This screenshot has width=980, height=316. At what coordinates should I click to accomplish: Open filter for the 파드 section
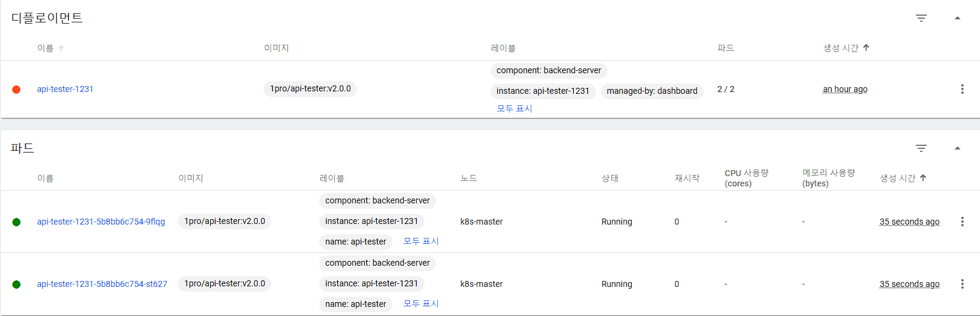coord(921,148)
